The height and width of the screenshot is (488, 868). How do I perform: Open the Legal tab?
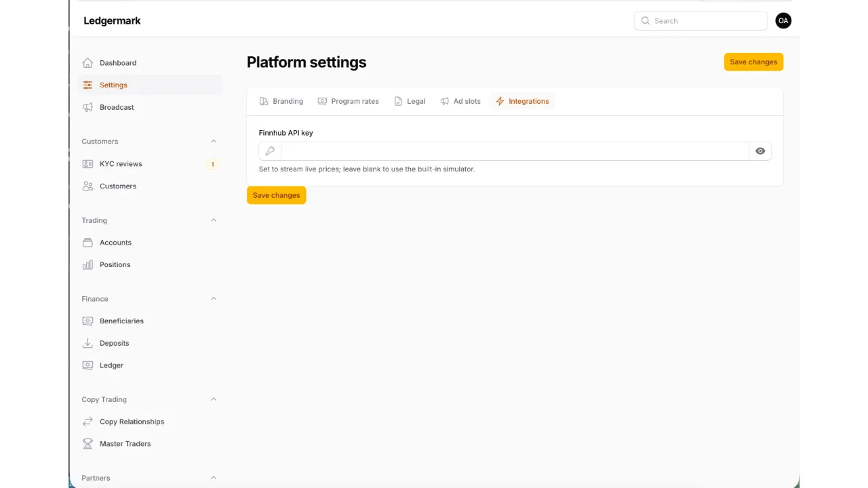coord(410,102)
